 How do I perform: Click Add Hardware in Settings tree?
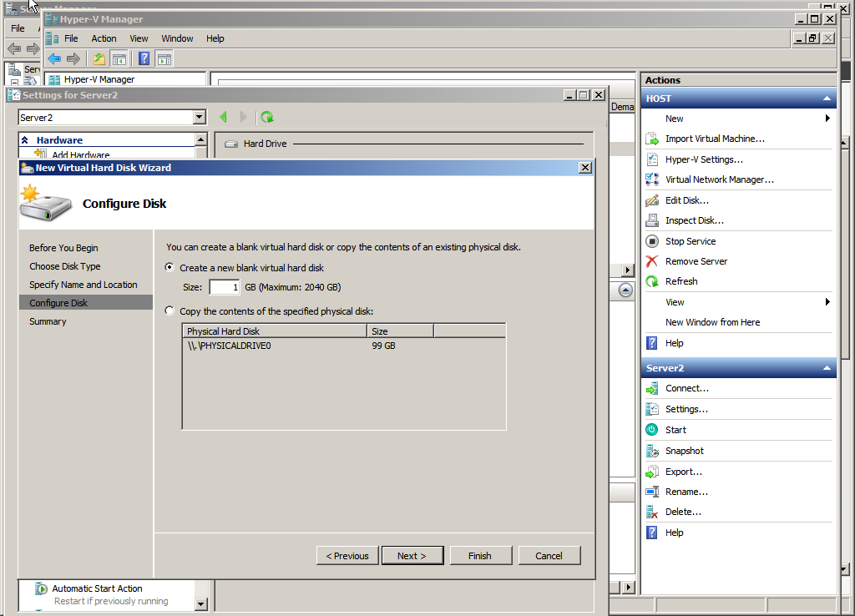click(x=81, y=154)
